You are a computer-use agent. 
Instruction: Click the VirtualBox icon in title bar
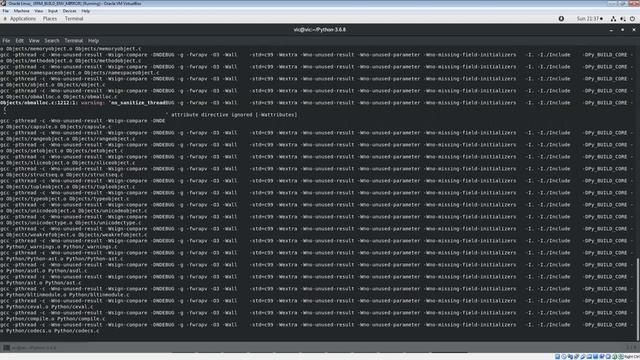pyautogui.click(x=3, y=3)
